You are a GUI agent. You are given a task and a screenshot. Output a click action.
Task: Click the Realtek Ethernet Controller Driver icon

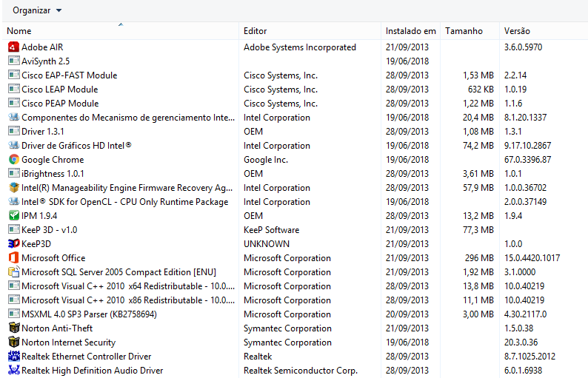point(13,357)
